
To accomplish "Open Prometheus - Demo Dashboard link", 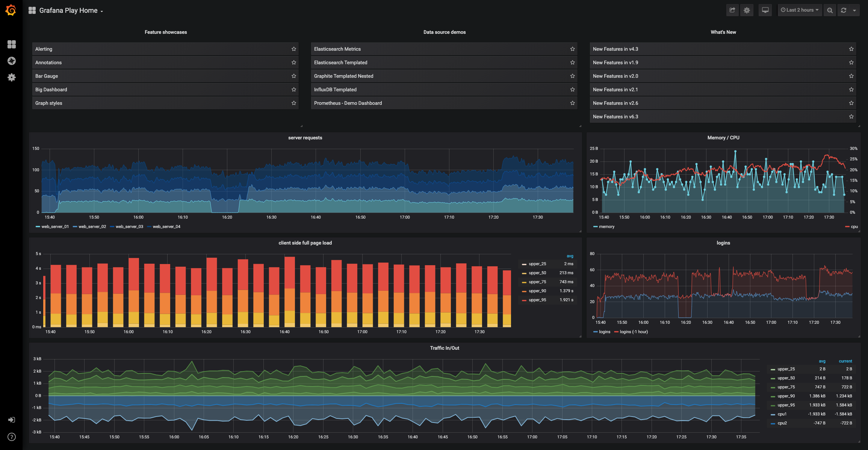I will 348,103.
